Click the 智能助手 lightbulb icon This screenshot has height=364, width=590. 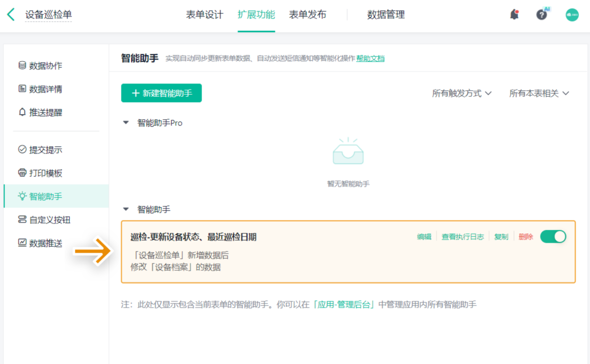pos(22,196)
